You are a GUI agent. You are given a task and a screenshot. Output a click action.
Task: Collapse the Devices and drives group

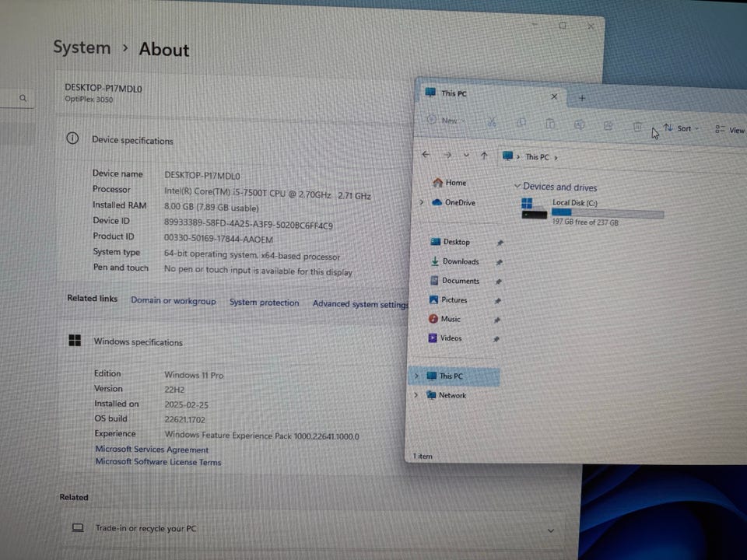point(517,186)
